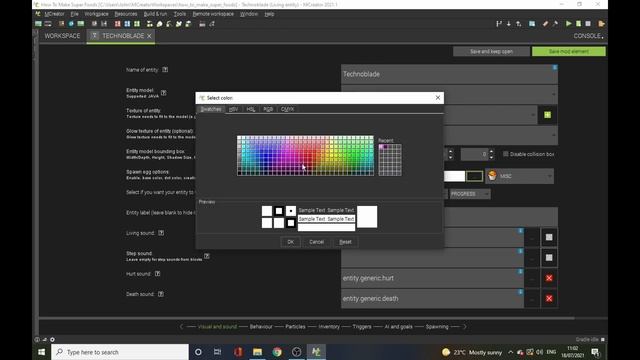Click the Name of entity field containing Technoblade
The height and width of the screenshot is (360, 640).
[449, 74]
